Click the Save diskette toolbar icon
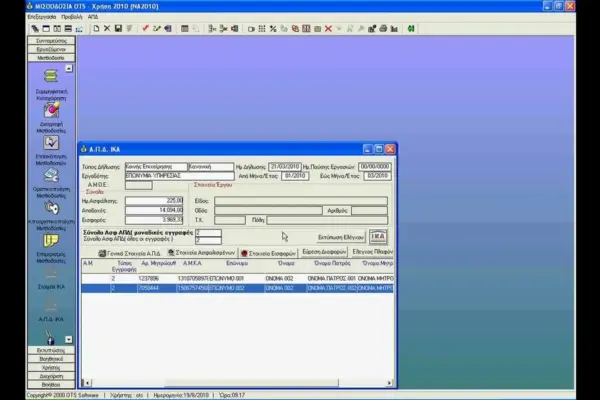600x400 pixels. click(x=118, y=28)
